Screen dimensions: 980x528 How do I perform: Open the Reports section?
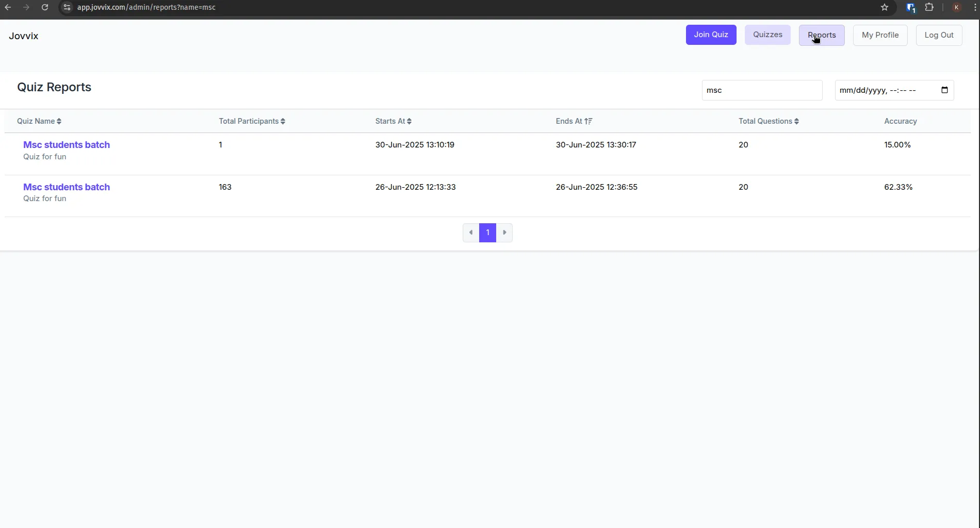pos(822,35)
